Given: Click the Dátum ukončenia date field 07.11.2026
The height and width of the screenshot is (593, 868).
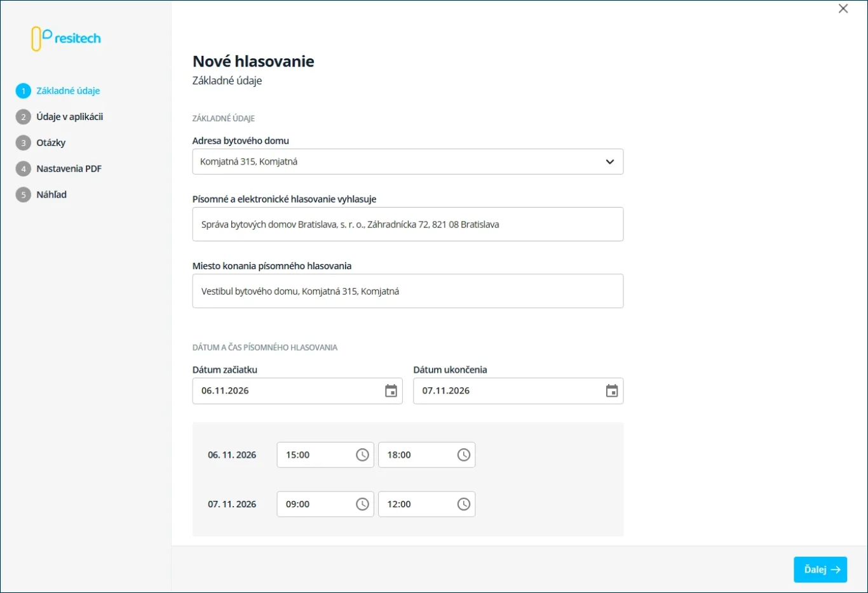Looking at the screenshot, I should (519, 391).
